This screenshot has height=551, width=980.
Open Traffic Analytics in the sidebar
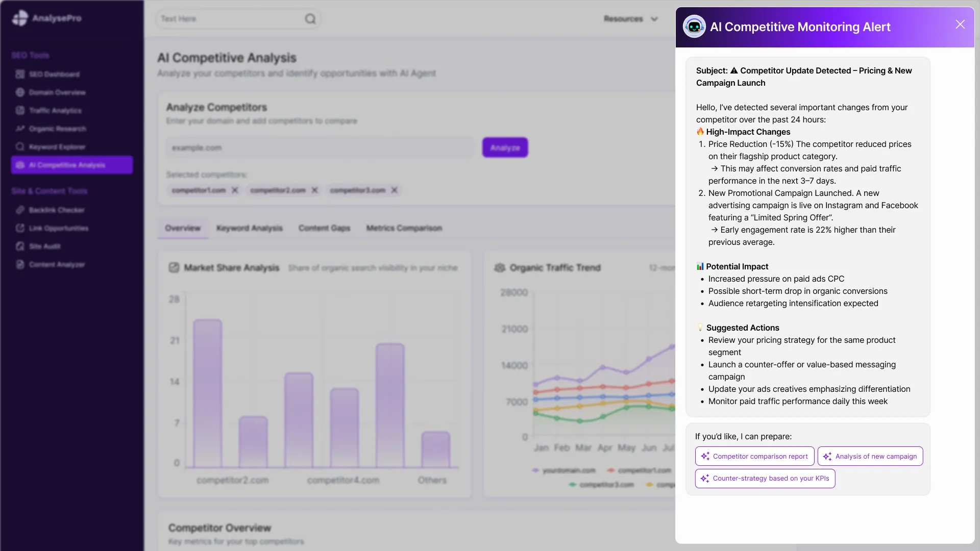click(55, 110)
